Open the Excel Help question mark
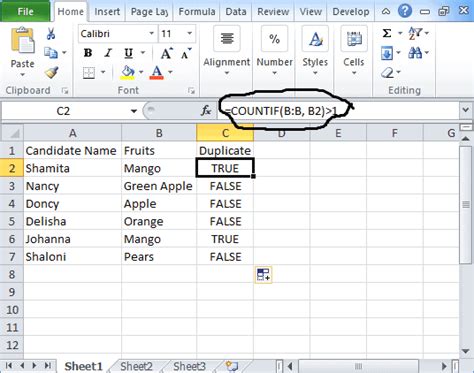474x373 pixels. [404, 11]
